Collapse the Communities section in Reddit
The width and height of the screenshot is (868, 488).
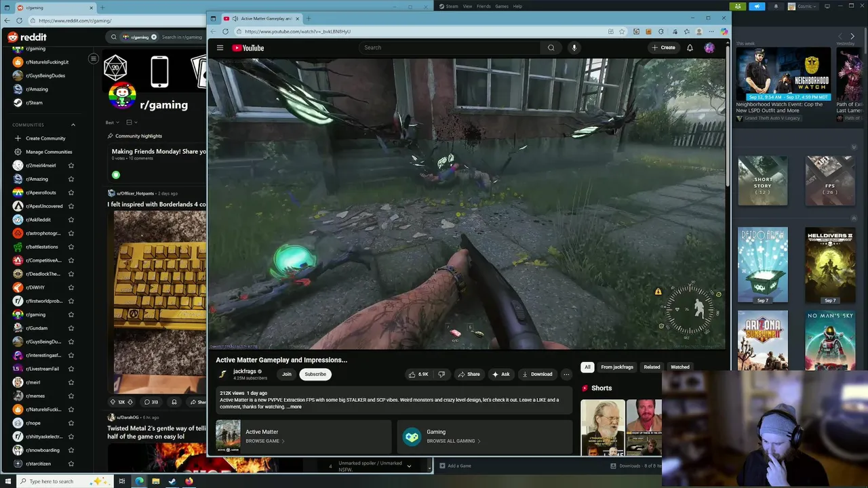(73, 125)
